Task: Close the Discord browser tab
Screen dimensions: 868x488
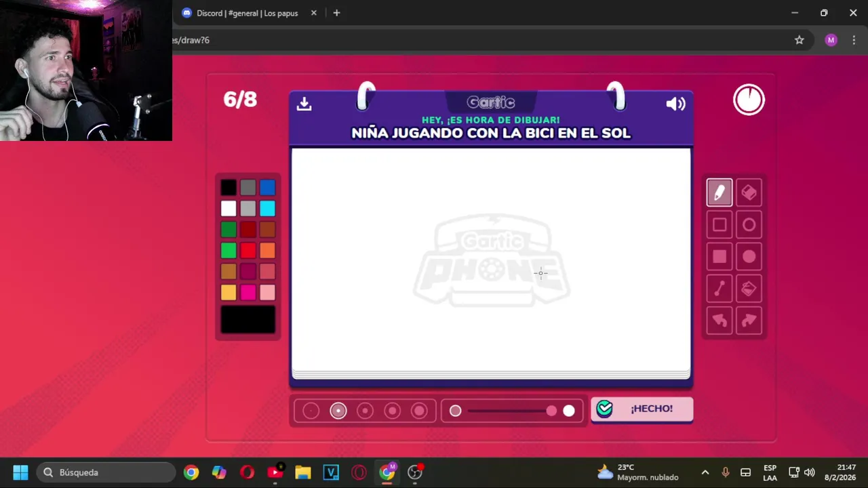Action: 314,13
